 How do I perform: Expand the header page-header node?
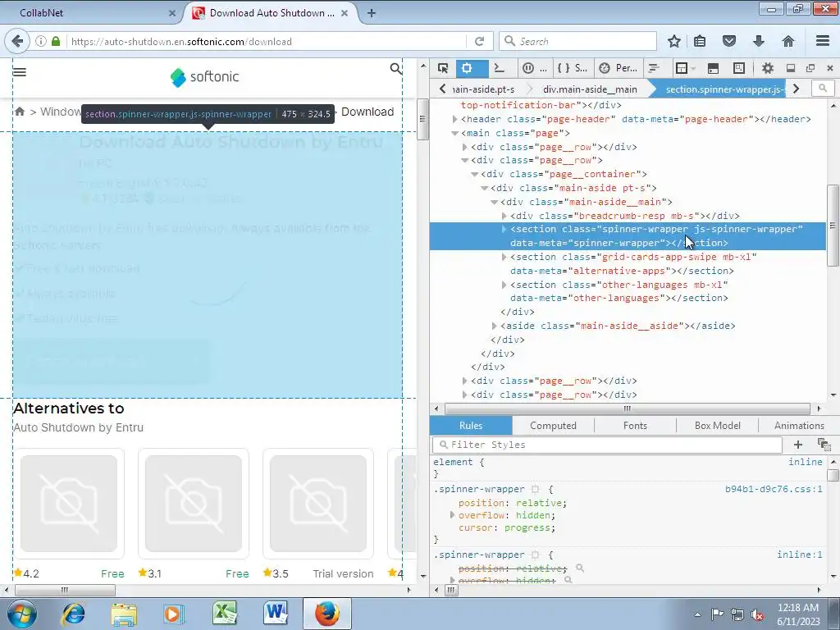pyautogui.click(x=454, y=119)
